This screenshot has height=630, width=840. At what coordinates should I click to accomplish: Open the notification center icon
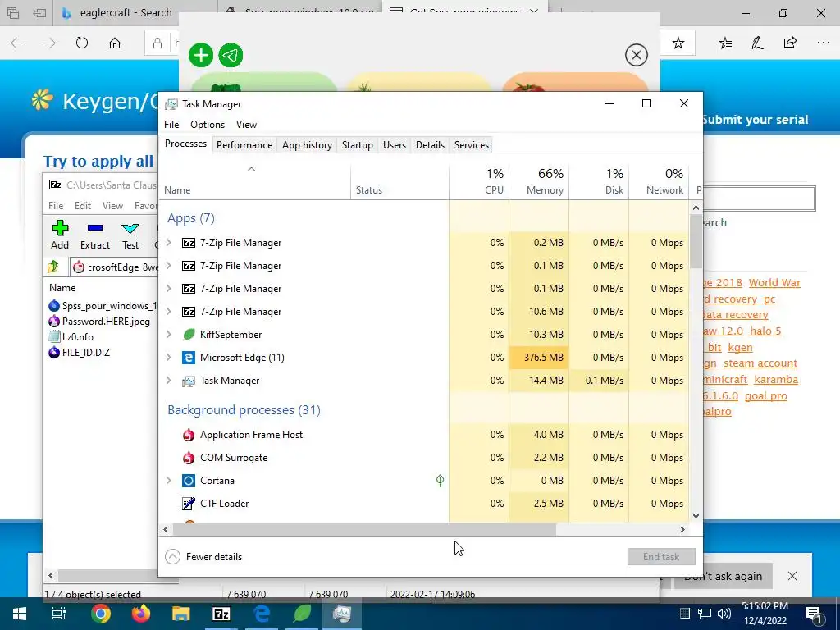[814, 614]
